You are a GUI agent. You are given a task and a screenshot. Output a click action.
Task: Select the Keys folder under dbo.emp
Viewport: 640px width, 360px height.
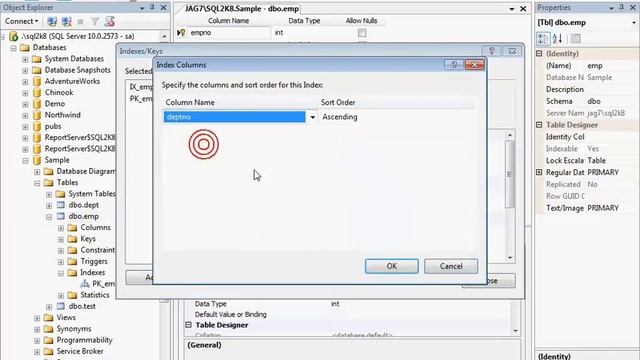pos(88,239)
